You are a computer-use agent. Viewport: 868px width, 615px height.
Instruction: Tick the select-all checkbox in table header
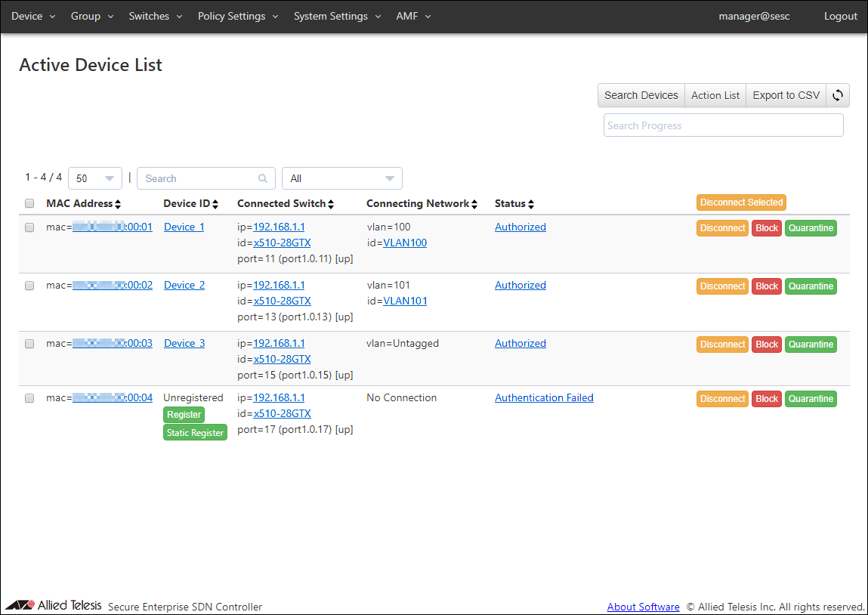[29, 203]
